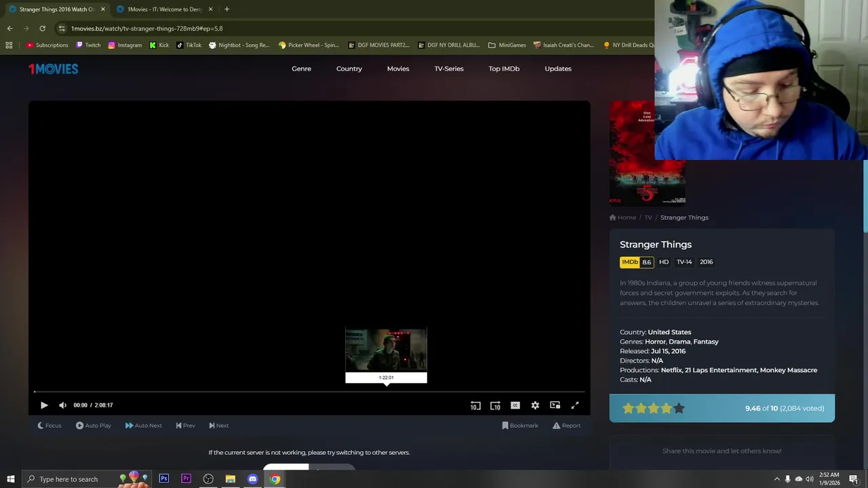This screenshot has width=868, height=488.
Task: Open Isaiah Creati's Chan... bookmark
Action: click(x=564, y=45)
